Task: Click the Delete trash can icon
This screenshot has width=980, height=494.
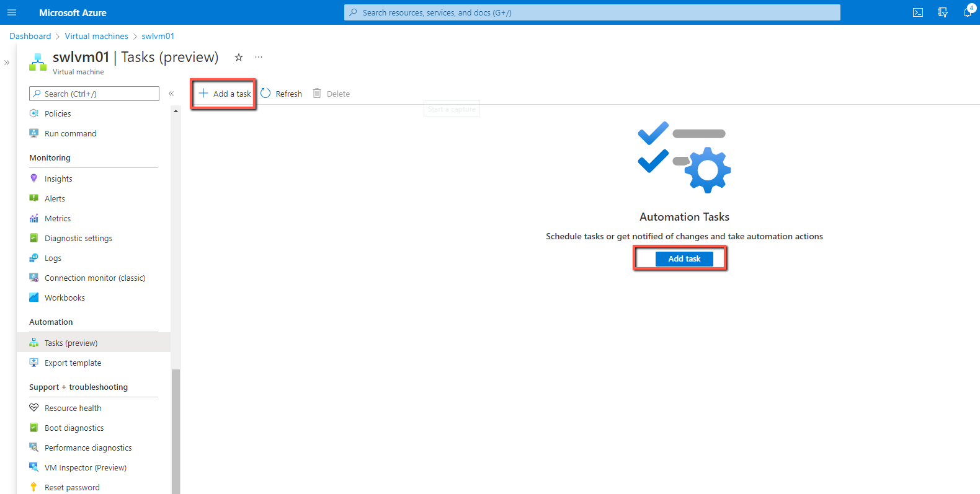Action: tap(317, 94)
